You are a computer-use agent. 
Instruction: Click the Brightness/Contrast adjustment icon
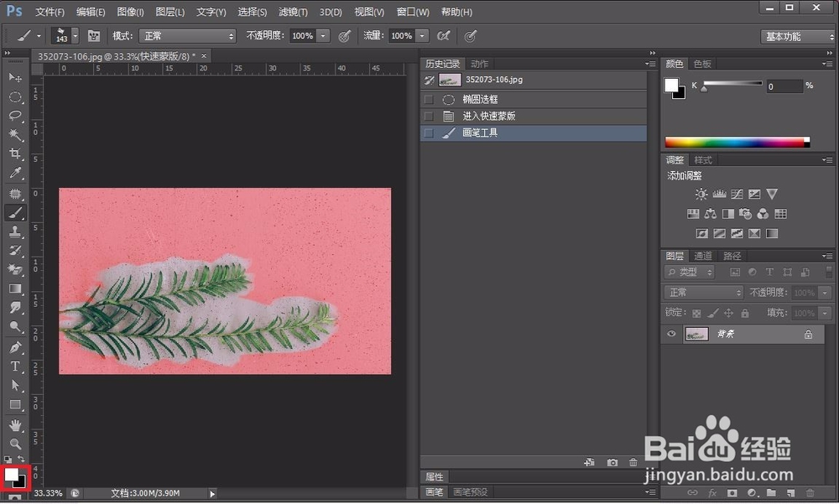pyautogui.click(x=701, y=195)
